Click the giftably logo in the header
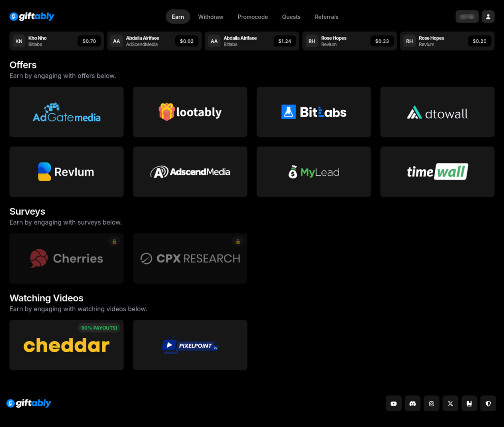504x427 pixels. tap(32, 16)
